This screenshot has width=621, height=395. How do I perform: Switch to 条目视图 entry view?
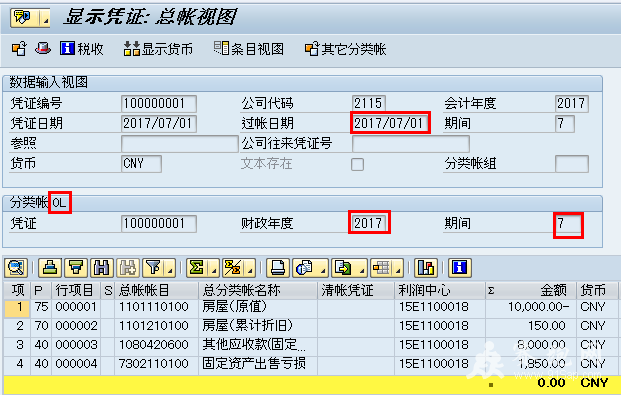pyautogui.click(x=249, y=49)
